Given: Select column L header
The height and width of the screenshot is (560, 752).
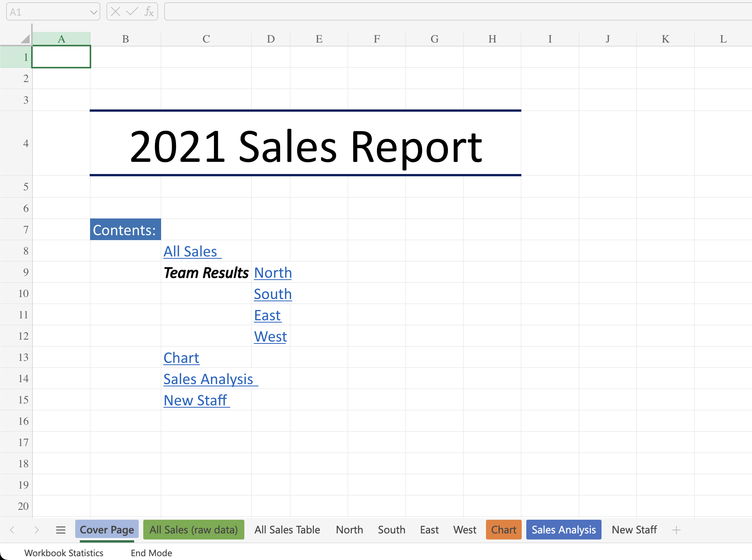Looking at the screenshot, I should (x=723, y=39).
